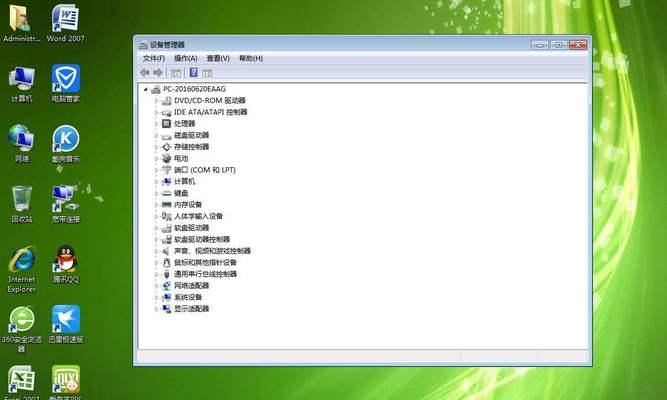Click the 内存设备 memory chip icon
The width and height of the screenshot is (667, 400).
166,205
